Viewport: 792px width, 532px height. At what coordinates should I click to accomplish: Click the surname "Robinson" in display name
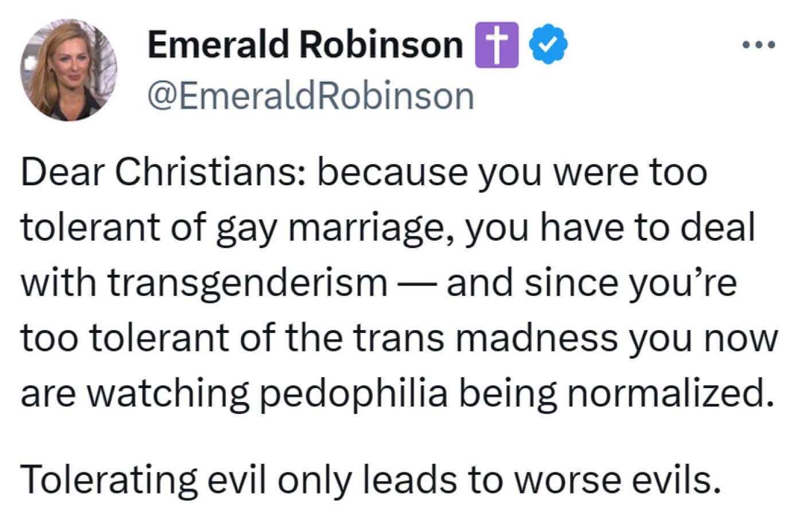[381, 44]
